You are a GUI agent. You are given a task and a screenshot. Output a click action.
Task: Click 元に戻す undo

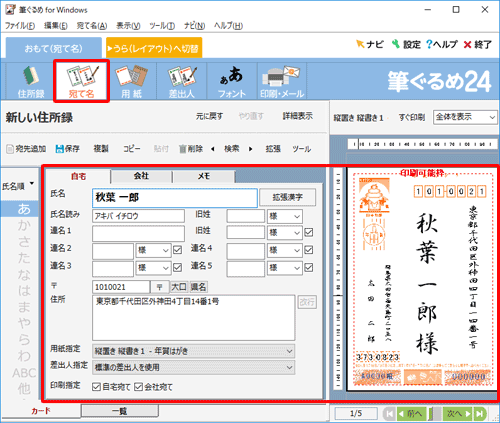pos(209,116)
